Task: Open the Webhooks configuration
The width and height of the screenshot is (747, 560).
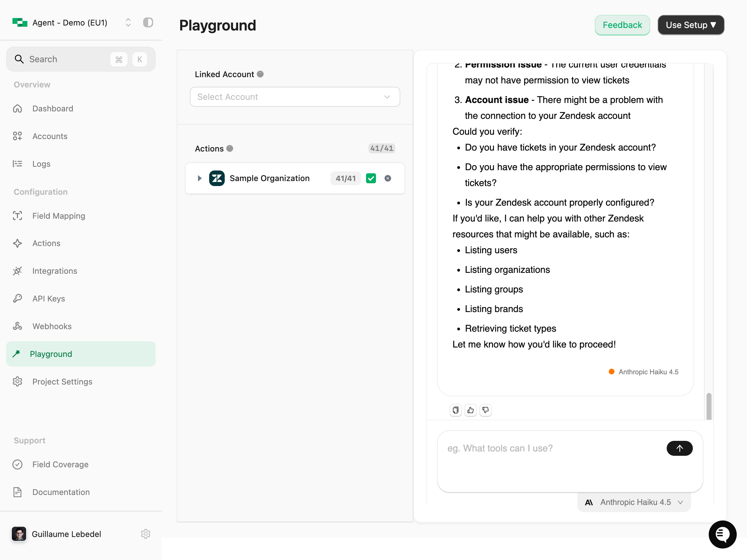Action: click(x=52, y=326)
